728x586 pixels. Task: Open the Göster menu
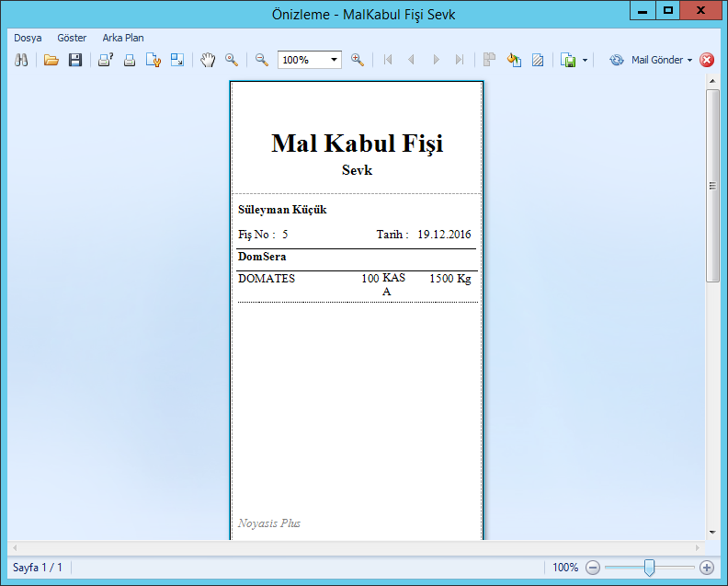[72, 38]
